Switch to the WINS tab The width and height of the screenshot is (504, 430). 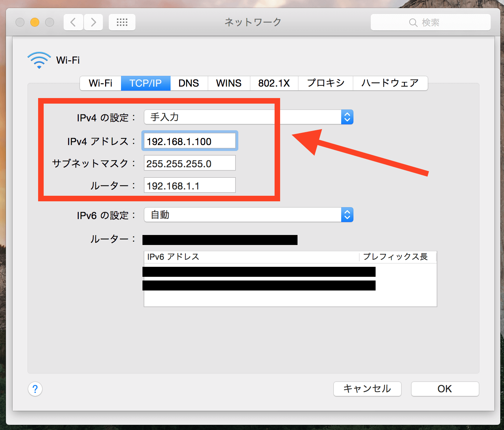coord(229,83)
